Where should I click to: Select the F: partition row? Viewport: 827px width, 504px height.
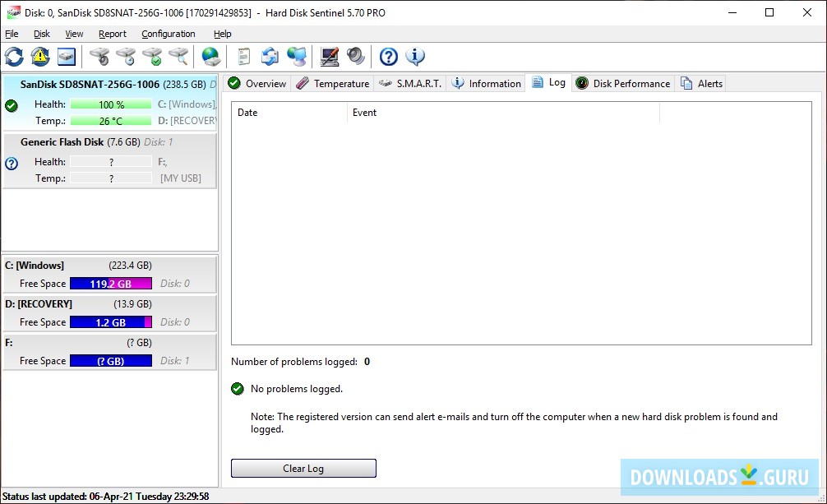coord(109,352)
